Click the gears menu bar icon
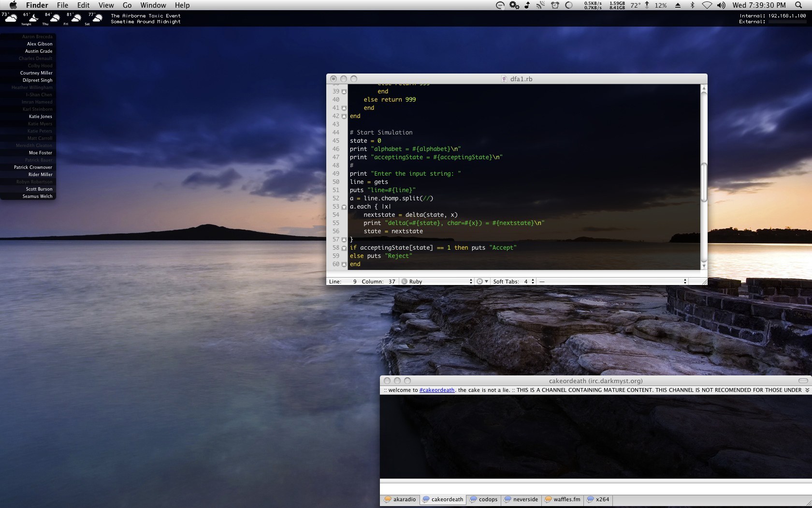The height and width of the screenshot is (508, 812). point(514,5)
